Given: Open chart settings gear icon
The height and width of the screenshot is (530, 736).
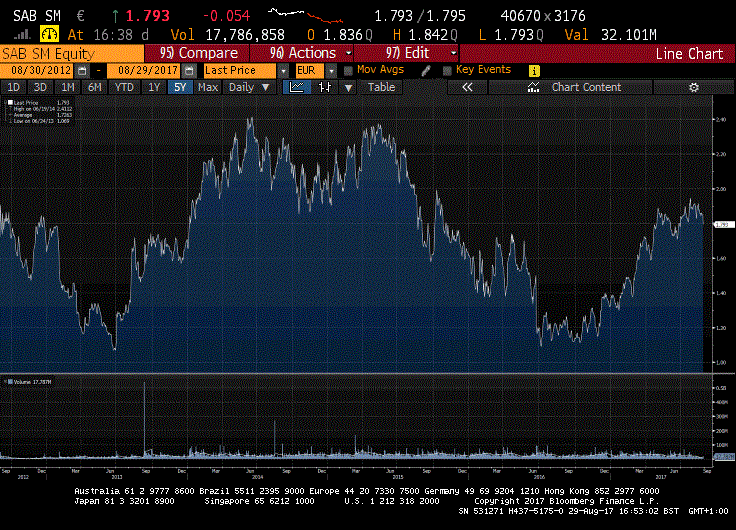Looking at the screenshot, I should click(x=694, y=87).
